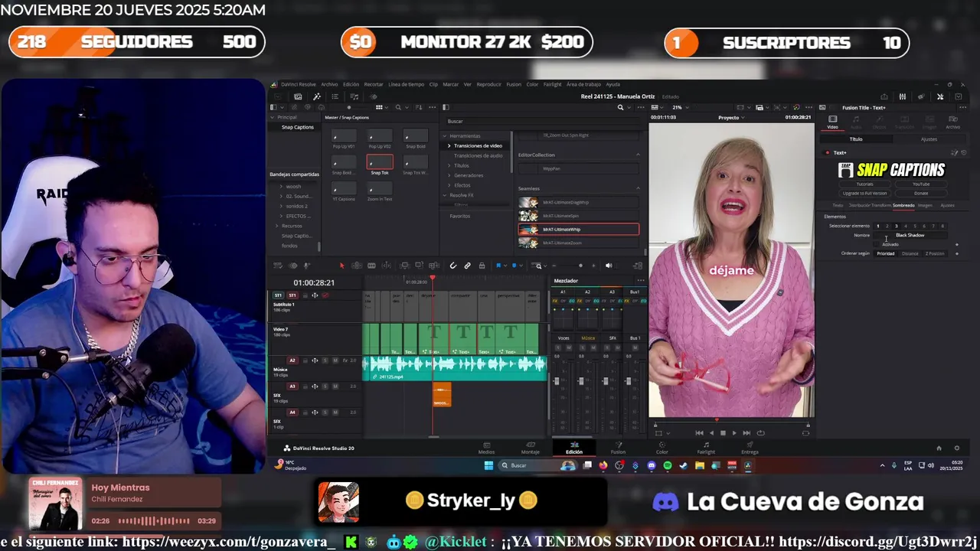
Task: Select Distance ordering option
Action: pos(910,253)
